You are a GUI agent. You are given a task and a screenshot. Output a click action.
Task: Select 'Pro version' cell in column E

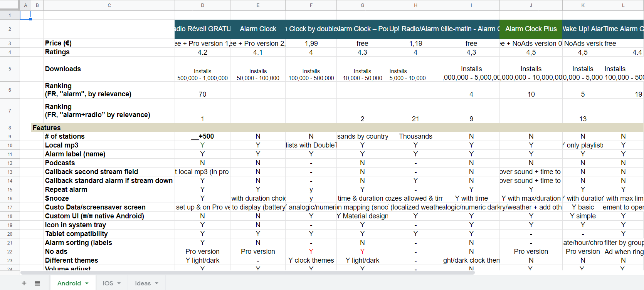258,251
